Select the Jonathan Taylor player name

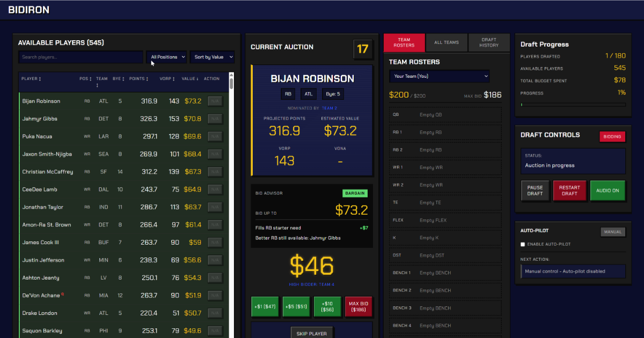click(x=43, y=207)
